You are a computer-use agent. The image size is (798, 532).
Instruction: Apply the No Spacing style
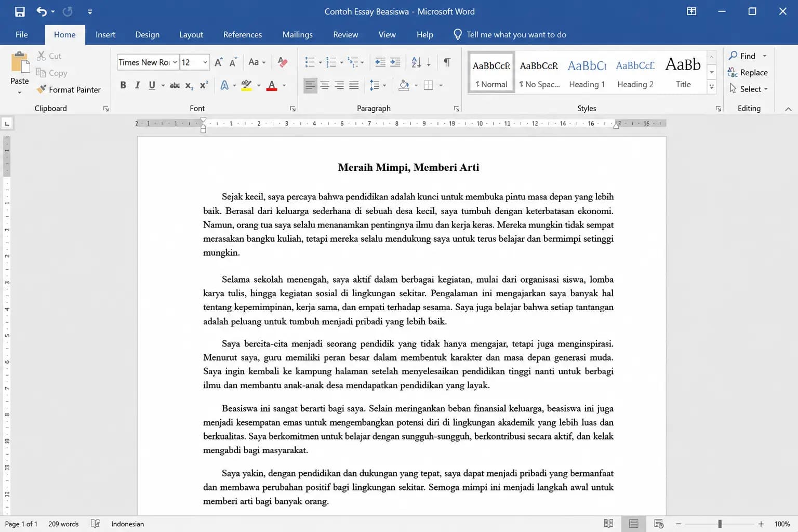click(539, 73)
